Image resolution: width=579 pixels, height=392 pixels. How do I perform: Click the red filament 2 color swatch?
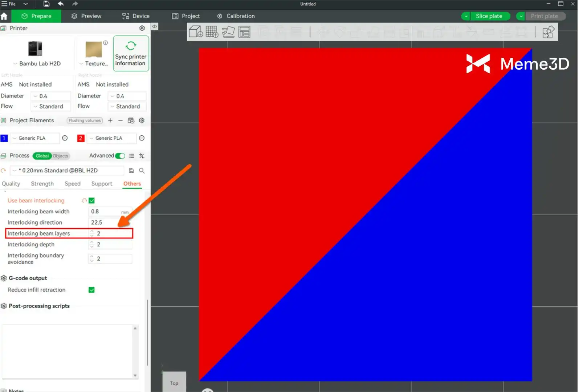(x=81, y=138)
